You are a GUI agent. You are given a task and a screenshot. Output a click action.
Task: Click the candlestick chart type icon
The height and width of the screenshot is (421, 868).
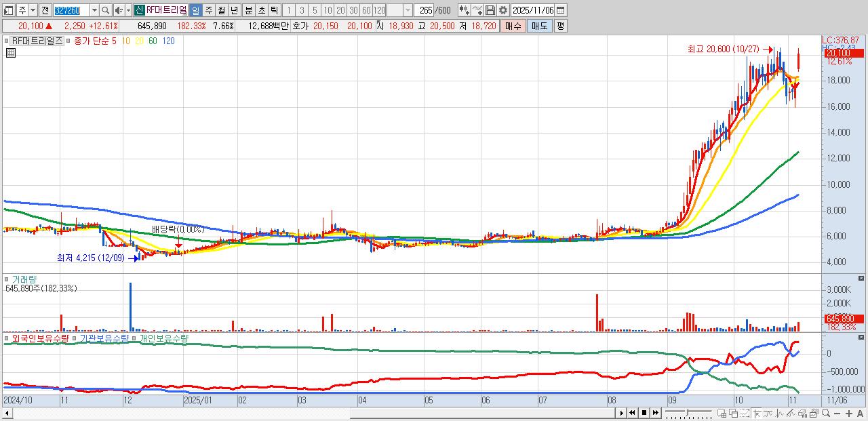(465, 10)
